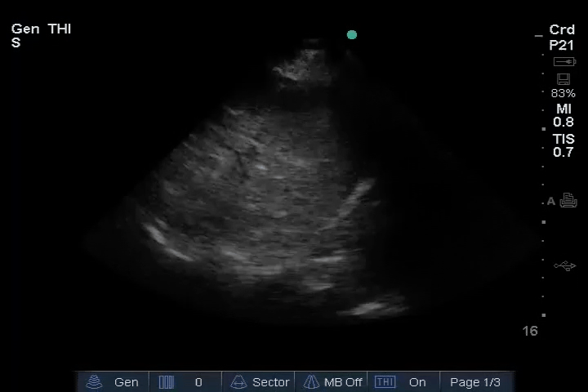The height and width of the screenshot is (392, 588).
Task: Click the printer icon
Action: point(568,201)
